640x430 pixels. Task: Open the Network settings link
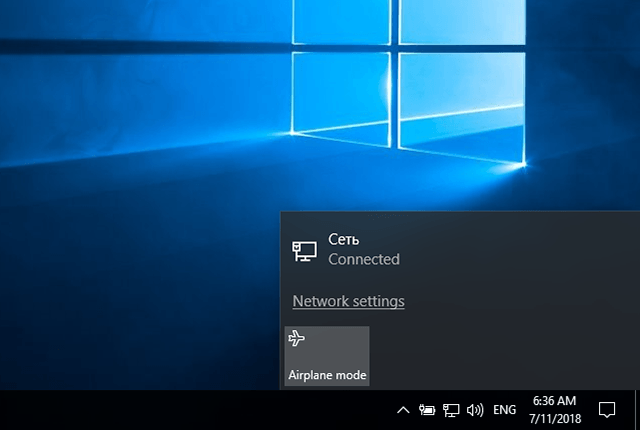pyautogui.click(x=349, y=301)
